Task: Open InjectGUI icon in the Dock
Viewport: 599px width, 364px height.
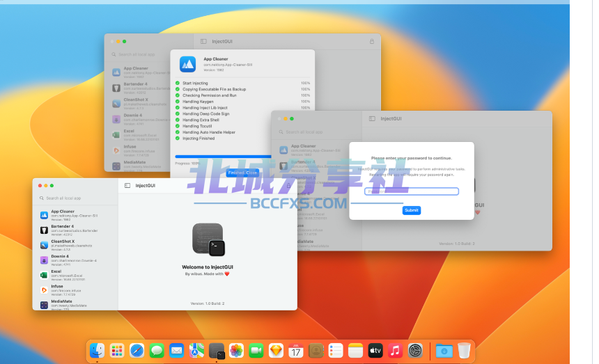Action: click(x=217, y=351)
